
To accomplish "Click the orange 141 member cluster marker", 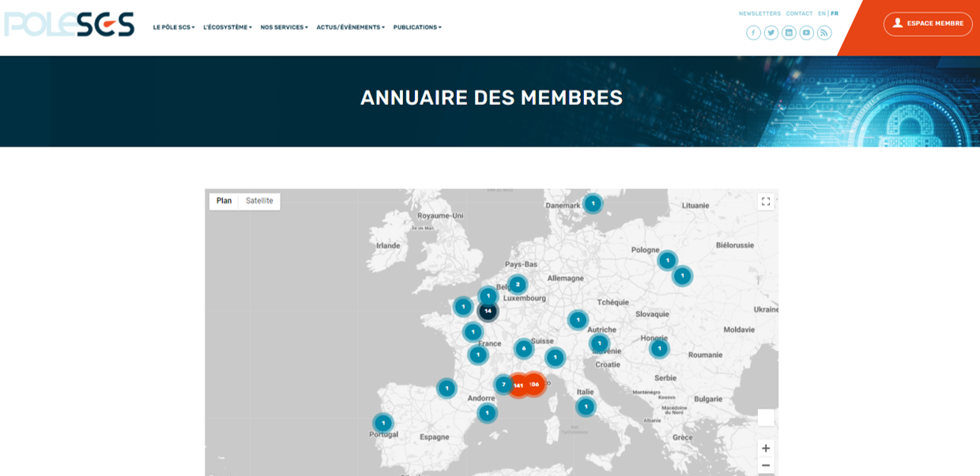I will pos(519,385).
